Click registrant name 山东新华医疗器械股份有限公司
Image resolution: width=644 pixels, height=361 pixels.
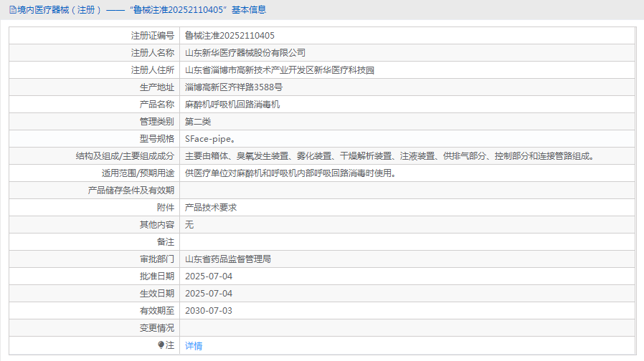245,53
